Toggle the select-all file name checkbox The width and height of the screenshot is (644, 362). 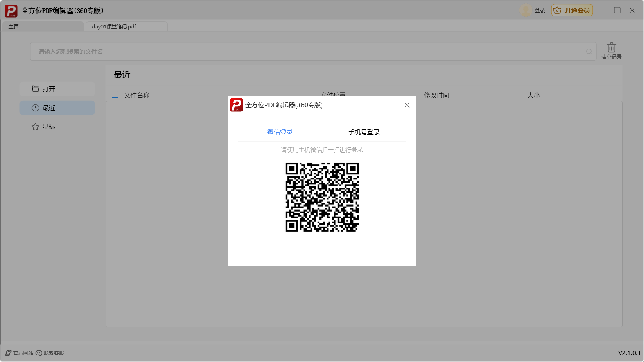pyautogui.click(x=115, y=95)
